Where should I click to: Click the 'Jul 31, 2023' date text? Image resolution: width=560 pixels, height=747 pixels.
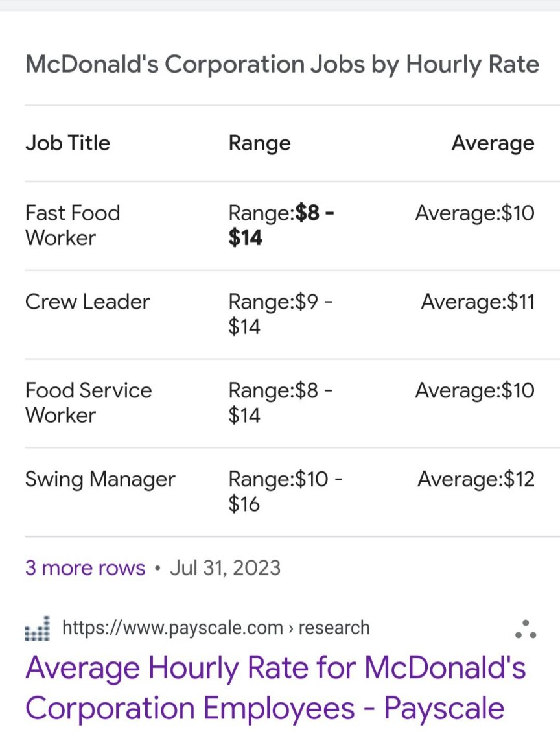tap(226, 568)
